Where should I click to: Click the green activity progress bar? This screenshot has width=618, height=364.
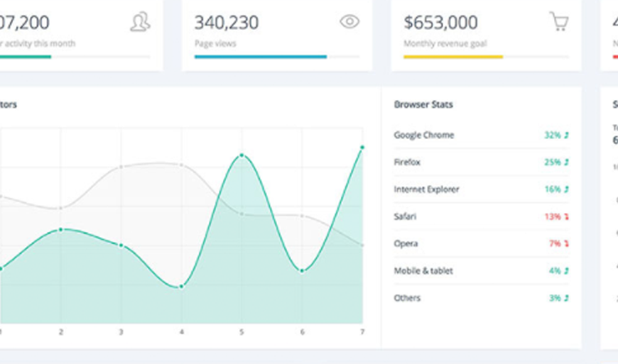(25, 57)
